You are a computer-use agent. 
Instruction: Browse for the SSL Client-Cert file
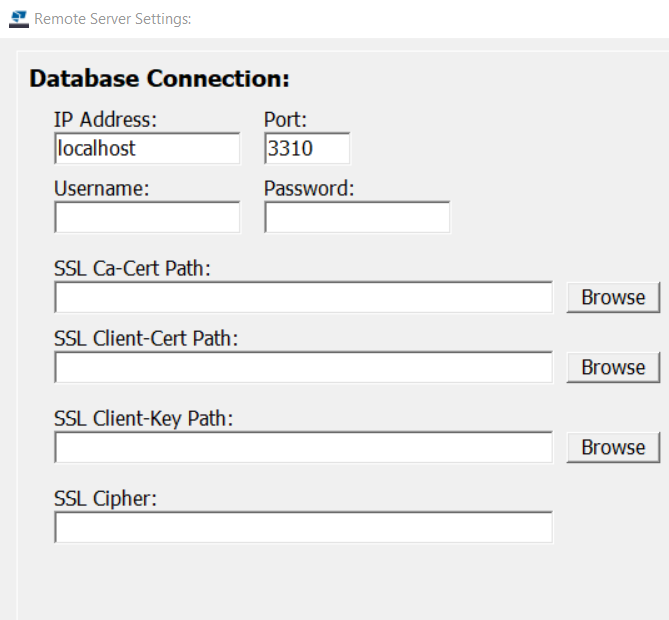click(x=613, y=367)
